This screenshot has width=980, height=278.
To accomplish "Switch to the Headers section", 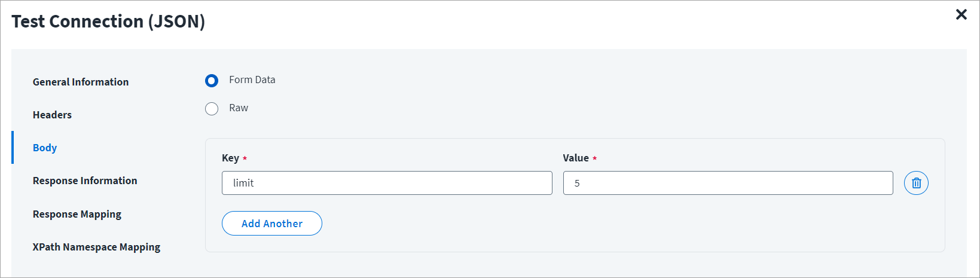I will point(52,115).
